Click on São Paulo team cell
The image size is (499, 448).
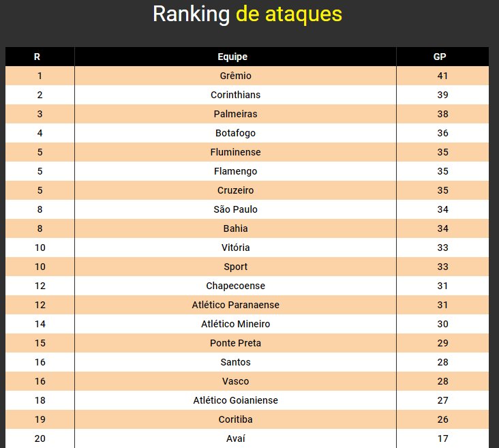(x=235, y=209)
